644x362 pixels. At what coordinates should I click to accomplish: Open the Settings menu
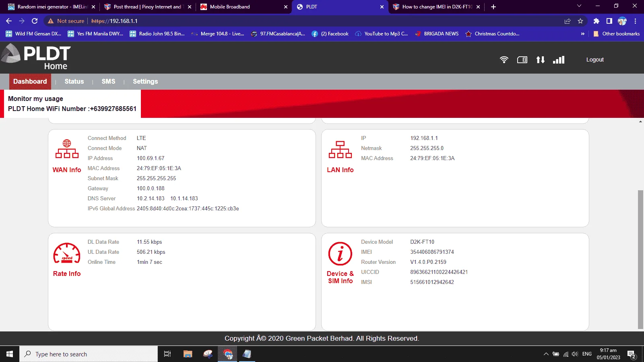click(x=145, y=82)
